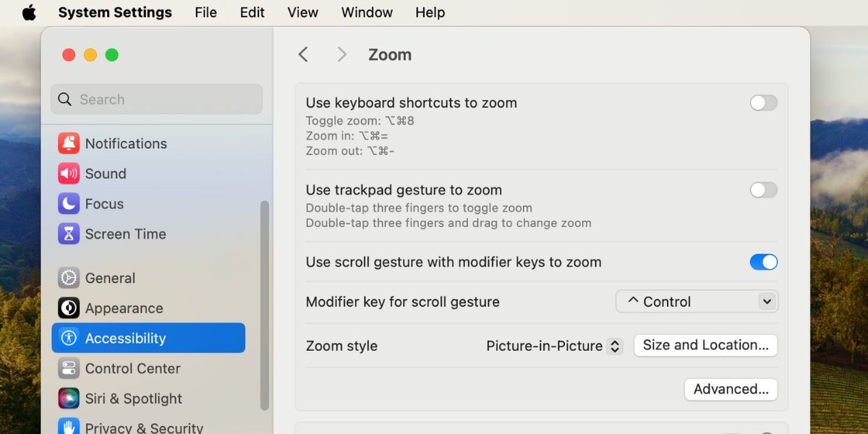Click the Size and Location button

coord(705,345)
